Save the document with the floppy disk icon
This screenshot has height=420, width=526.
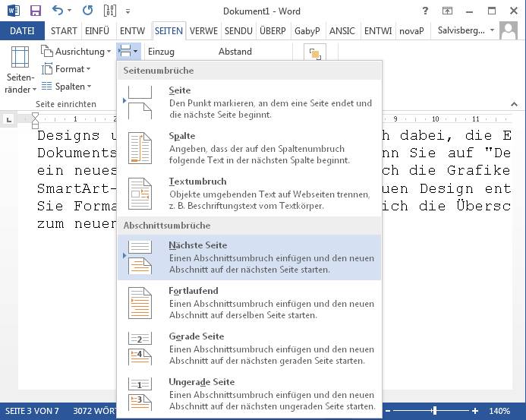pos(36,11)
